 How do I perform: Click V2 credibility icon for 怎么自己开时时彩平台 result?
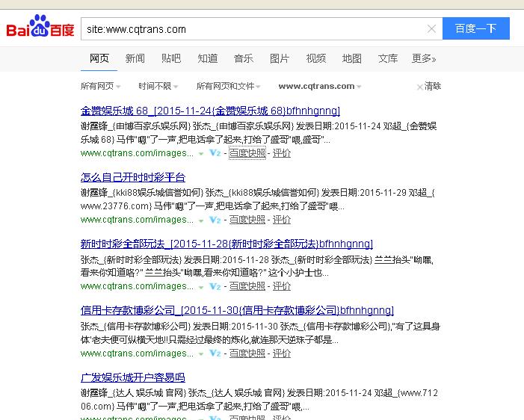(x=215, y=220)
